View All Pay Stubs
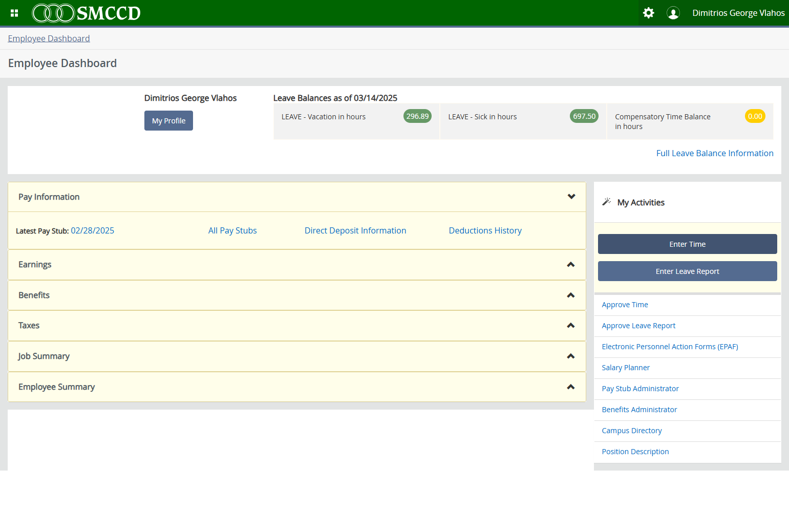 coord(232,230)
